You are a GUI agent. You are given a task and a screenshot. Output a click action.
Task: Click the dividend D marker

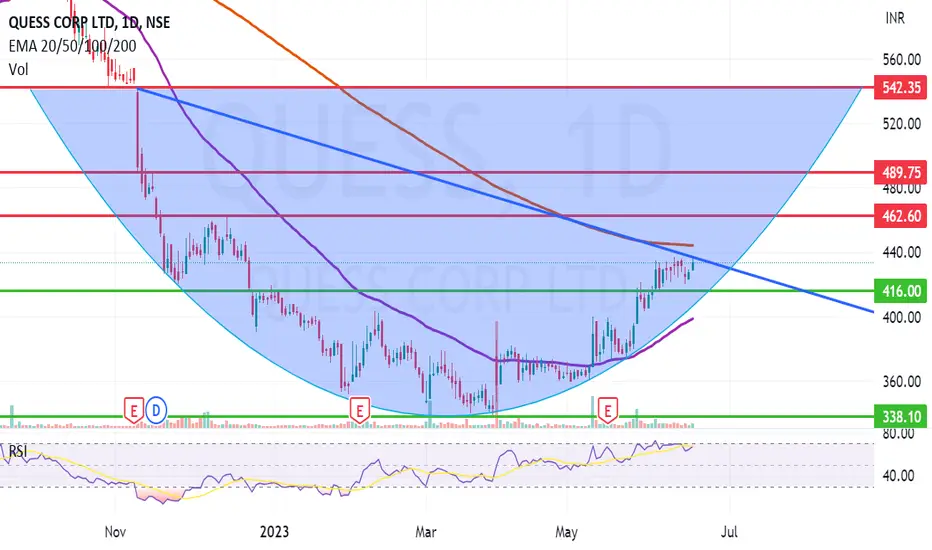click(156, 410)
